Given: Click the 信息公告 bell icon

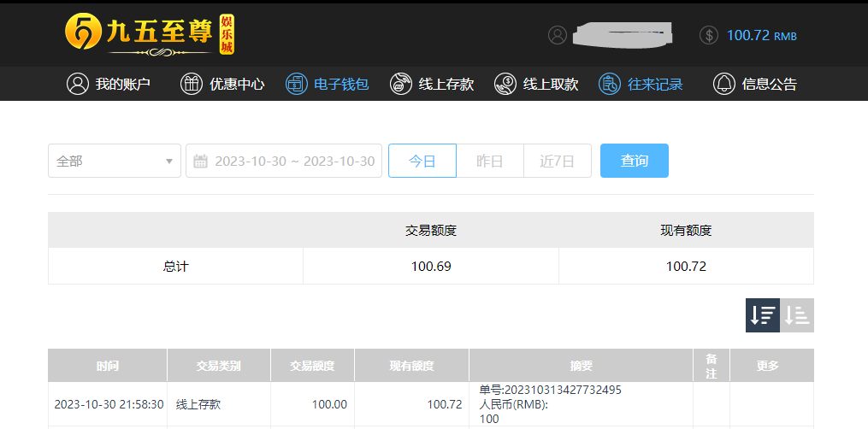Looking at the screenshot, I should click(x=724, y=84).
